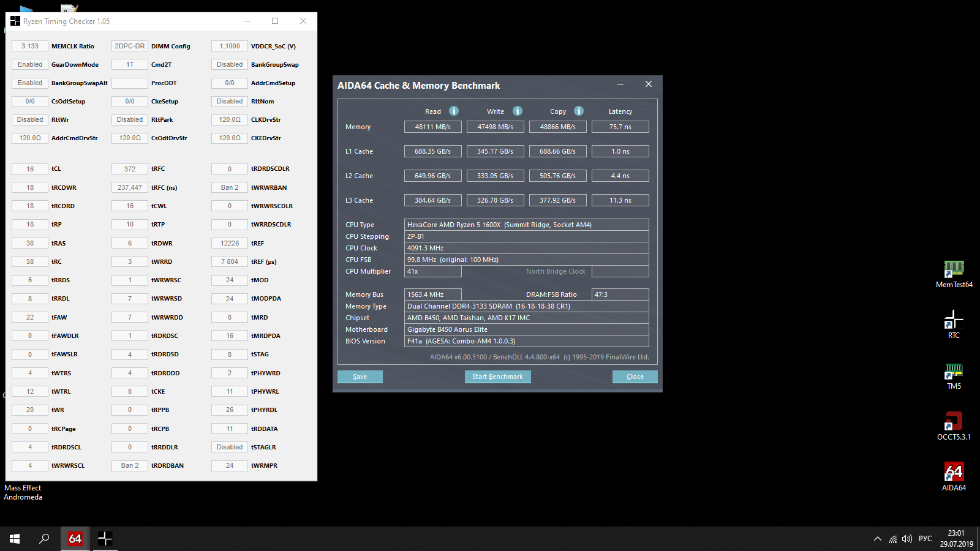Screen dimensions: 980x551
Task: Close the Ryzen Timing Checker window
Action: pyautogui.click(x=303, y=21)
